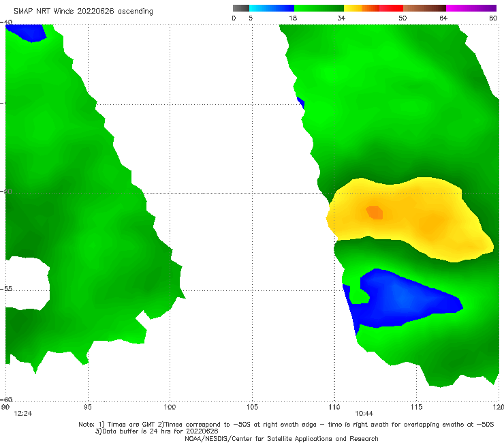The height and width of the screenshot is (443, 504).
Task: Click the color bar label '18'
Action: coord(293,18)
